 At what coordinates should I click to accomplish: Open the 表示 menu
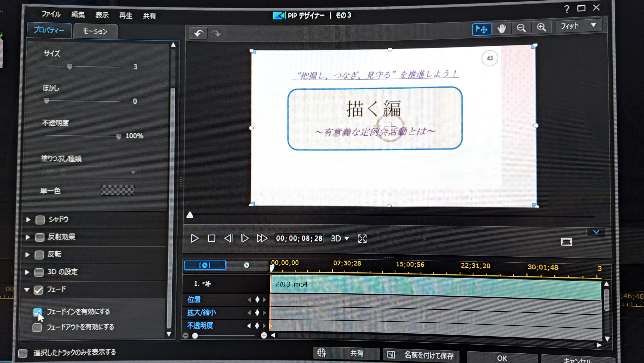(102, 15)
